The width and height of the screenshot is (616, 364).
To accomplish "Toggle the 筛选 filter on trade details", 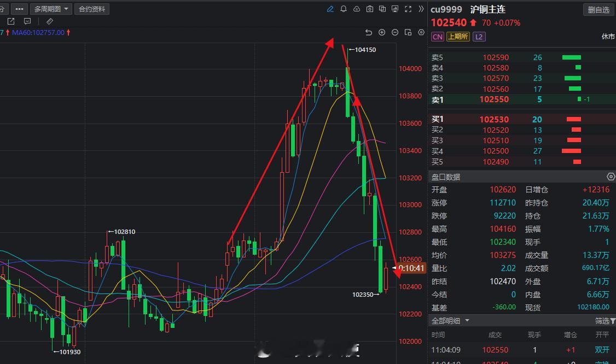I will point(602,320).
